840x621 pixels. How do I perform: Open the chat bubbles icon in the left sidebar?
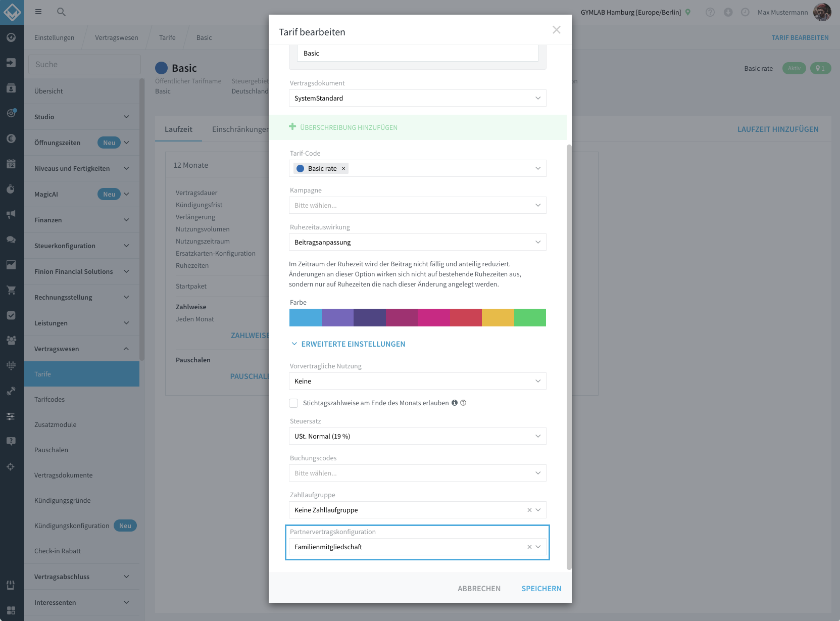click(11, 240)
